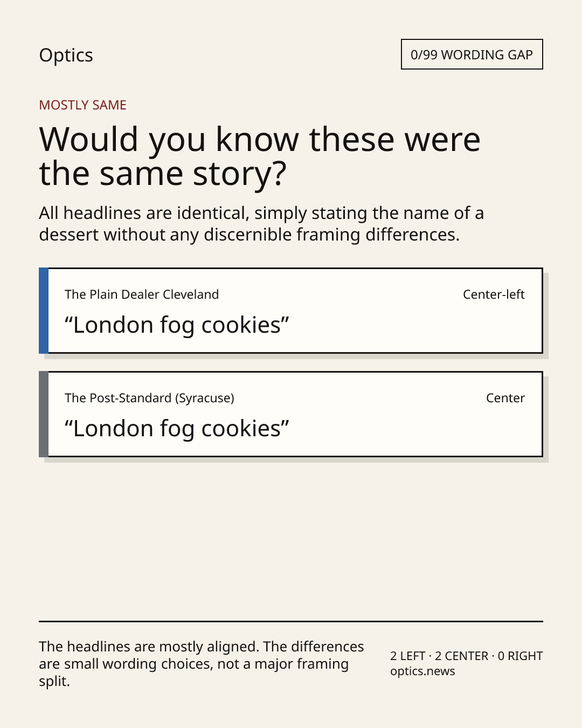Click the 0/99 WORDING GAP badge
This screenshot has height=728, width=582.
(472, 54)
